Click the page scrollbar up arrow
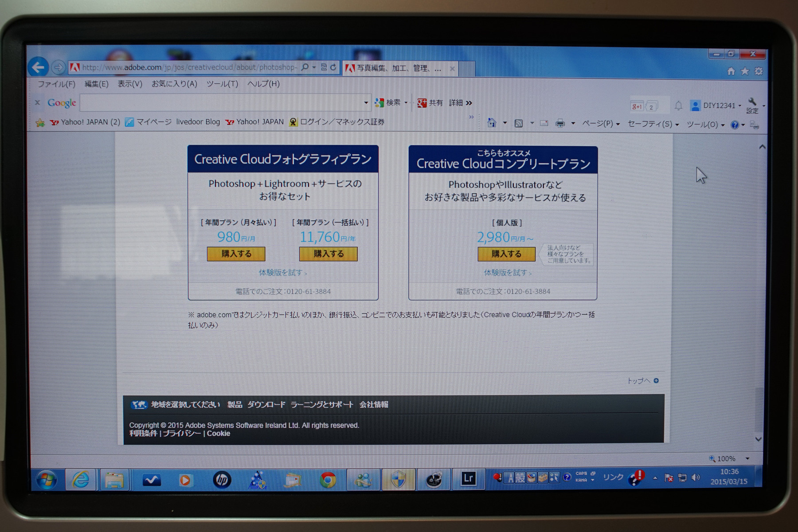 tap(762, 147)
